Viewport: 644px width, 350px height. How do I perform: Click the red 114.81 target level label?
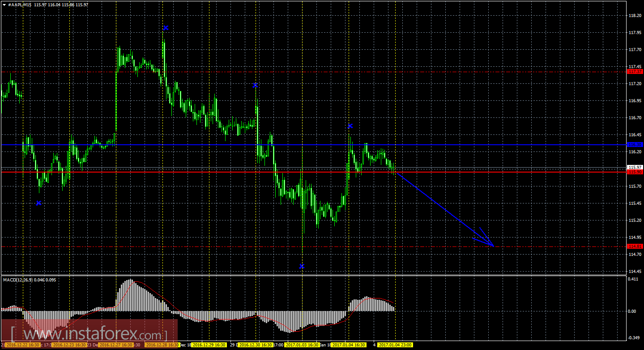635,246
